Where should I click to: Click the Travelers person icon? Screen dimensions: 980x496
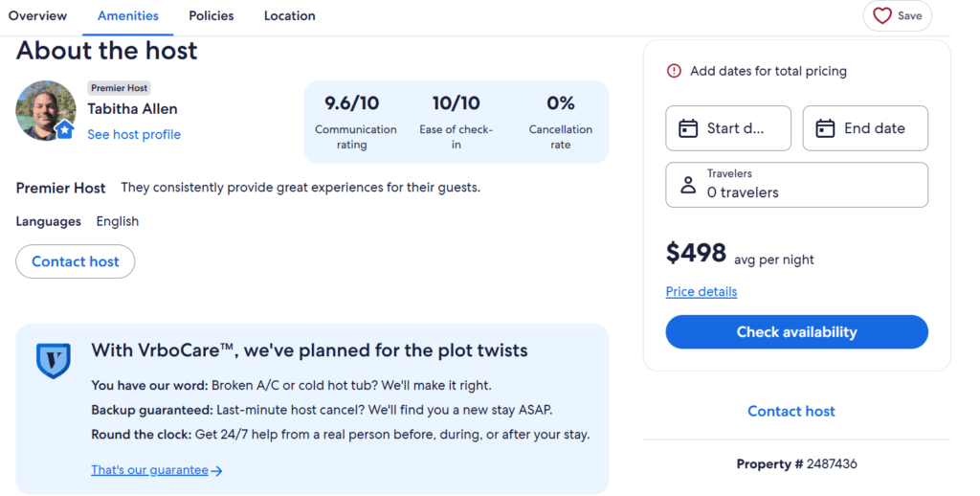(687, 185)
